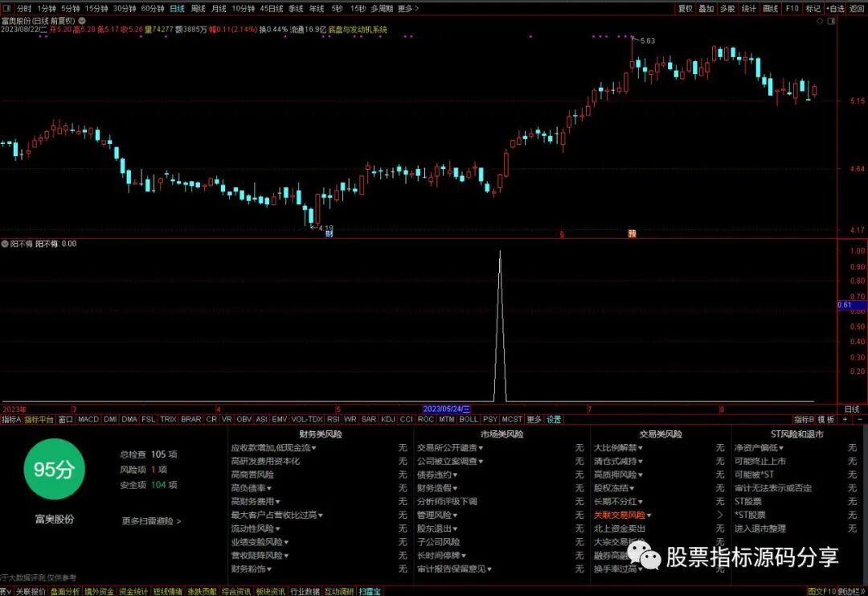Click the 2023/05/24 date label on time axis
The width and height of the screenshot is (868, 596).
[446, 409]
